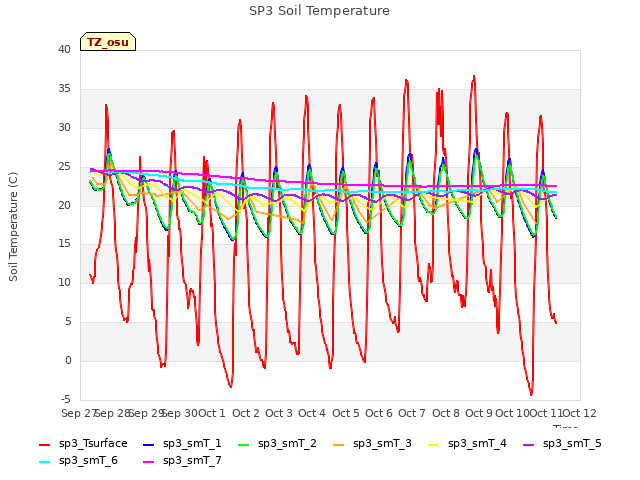Click the Oct 2 x-axis tick label

(x=246, y=413)
